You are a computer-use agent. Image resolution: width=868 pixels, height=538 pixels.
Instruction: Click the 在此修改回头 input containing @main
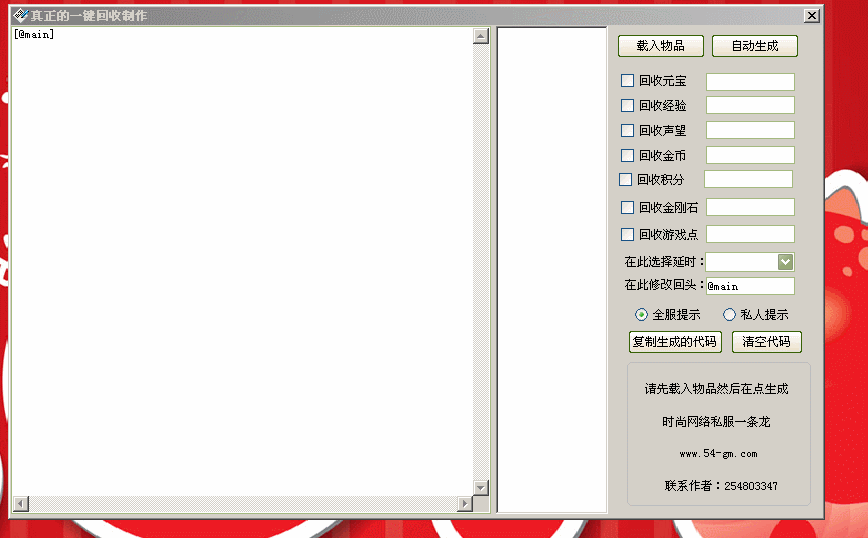750,286
